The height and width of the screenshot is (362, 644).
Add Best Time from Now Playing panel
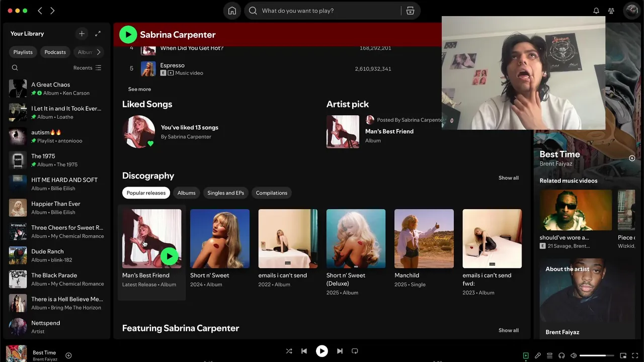pos(632,158)
